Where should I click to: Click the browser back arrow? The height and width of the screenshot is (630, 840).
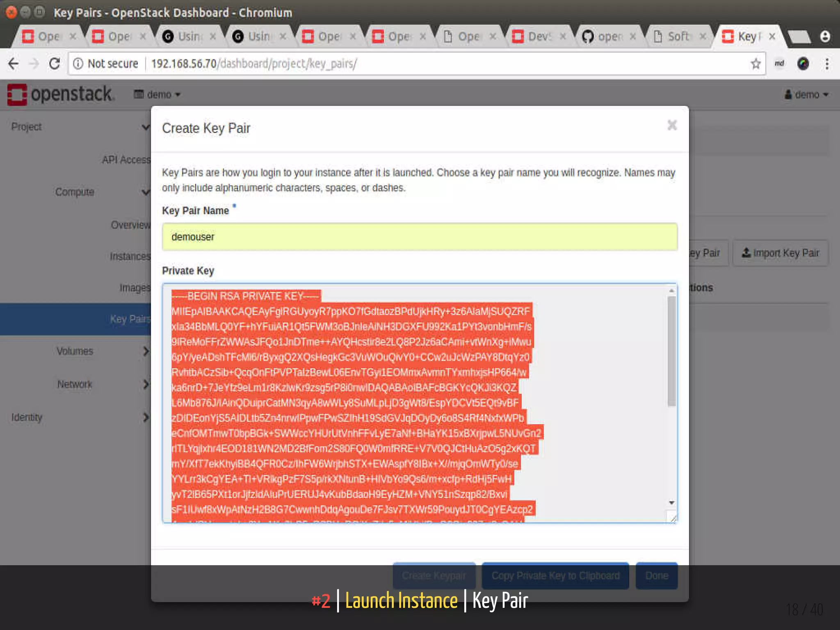(x=14, y=64)
